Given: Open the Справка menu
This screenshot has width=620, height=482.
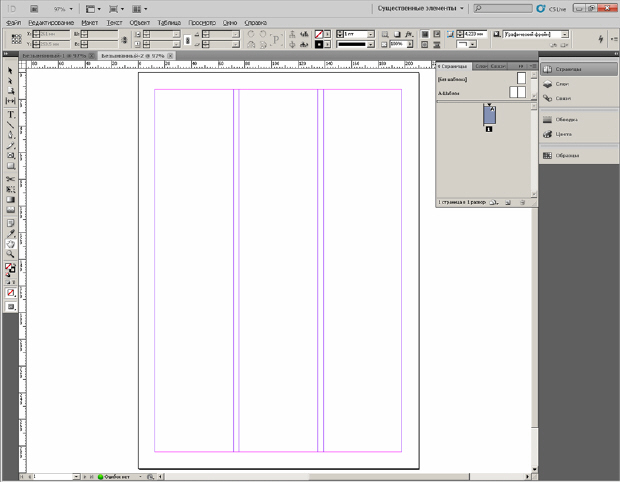Looking at the screenshot, I should pyautogui.click(x=255, y=23).
